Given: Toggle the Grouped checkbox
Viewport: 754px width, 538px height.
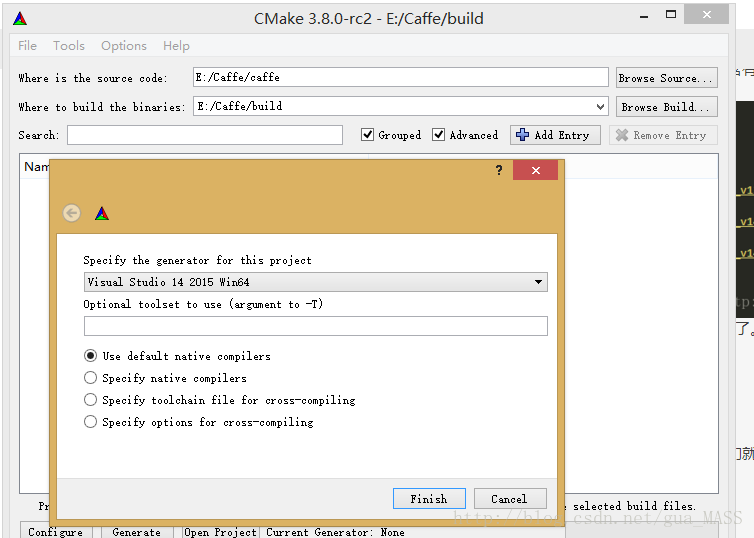Looking at the screenshot, I should [367, 135].
